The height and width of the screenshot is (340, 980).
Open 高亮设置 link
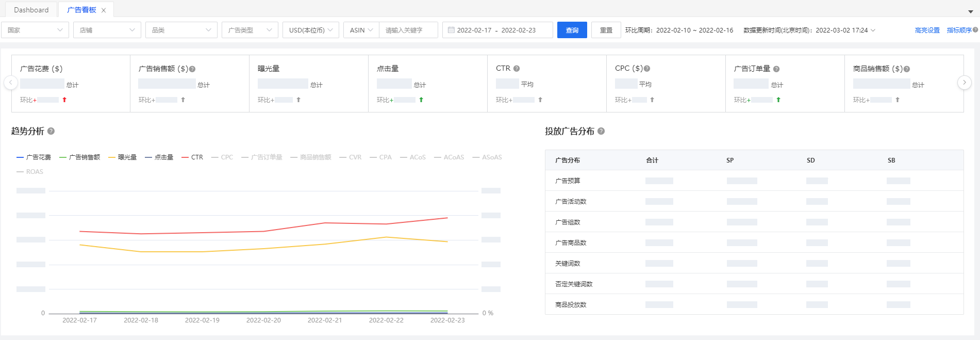pyautogui.click(x=927, y=30)
